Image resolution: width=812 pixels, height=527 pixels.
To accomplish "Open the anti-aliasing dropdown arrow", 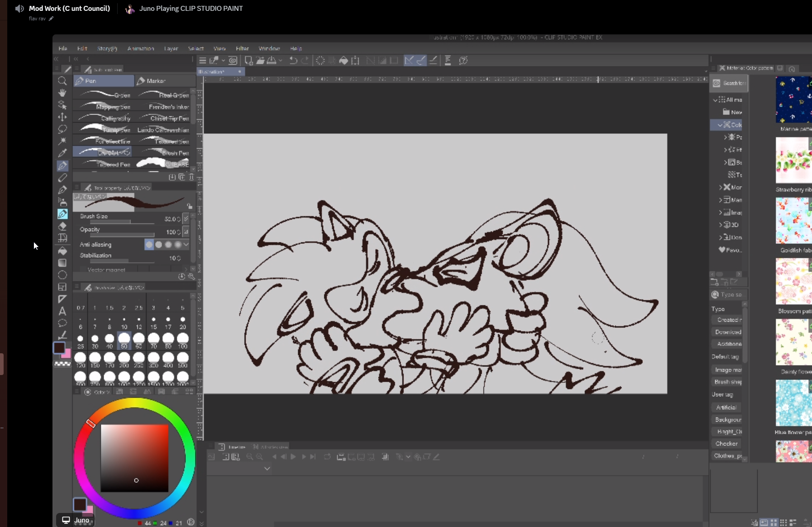I will (x=186, y=245).
